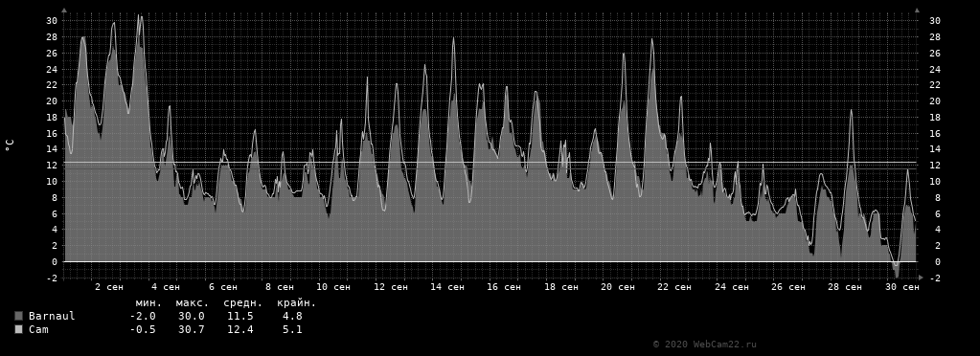Image resolution: width=980 pixels, height=356 pixels.
Task: Click the Barnaul legend color swatch
Action: pos(18,316)
